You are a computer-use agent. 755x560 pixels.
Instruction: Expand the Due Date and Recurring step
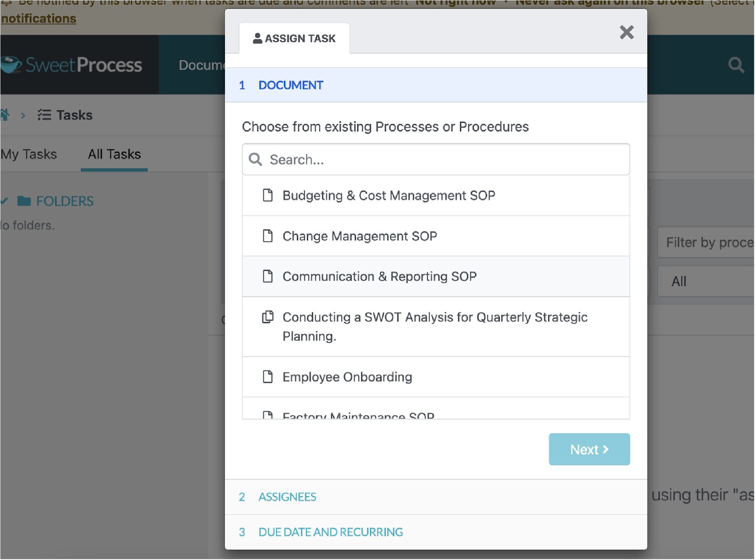tap(436, 532)
